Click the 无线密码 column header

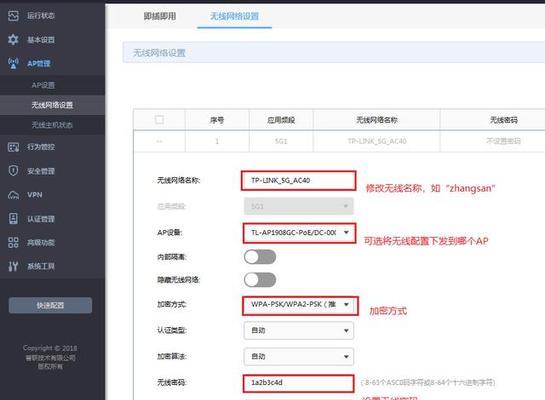point(503,120)
